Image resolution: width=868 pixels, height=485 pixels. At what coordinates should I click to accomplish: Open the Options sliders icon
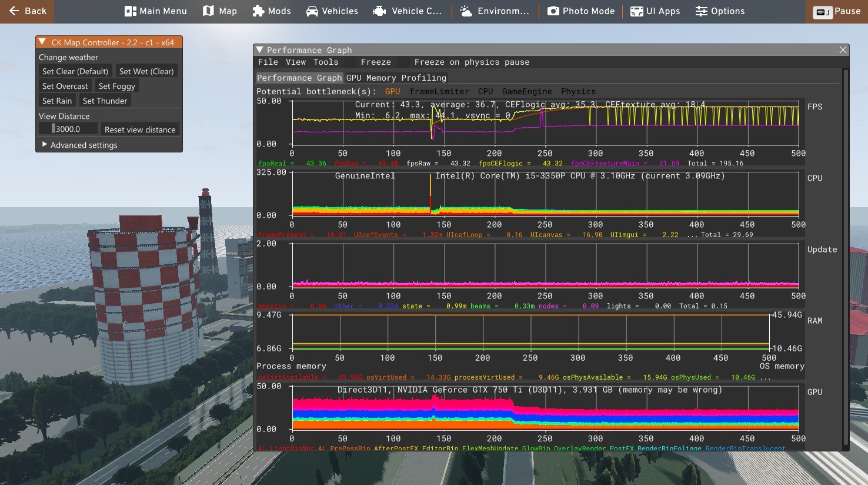point(702,11)
